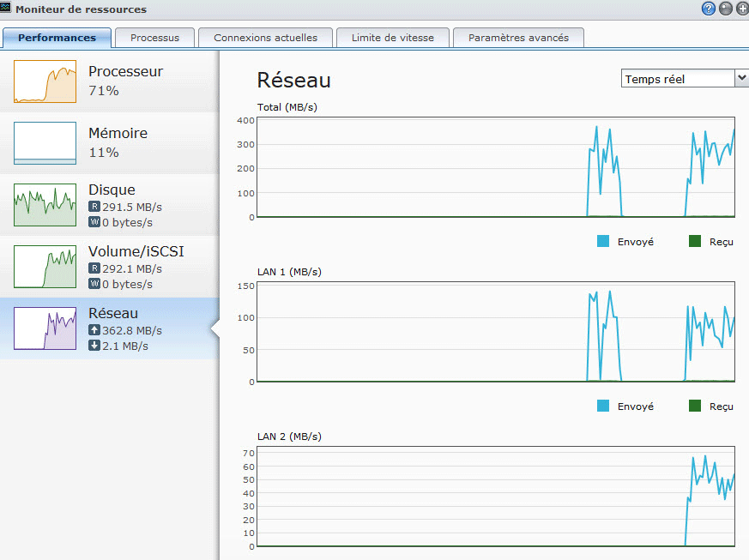Click the Reçu swatch under Total chart

click(695, 241)
